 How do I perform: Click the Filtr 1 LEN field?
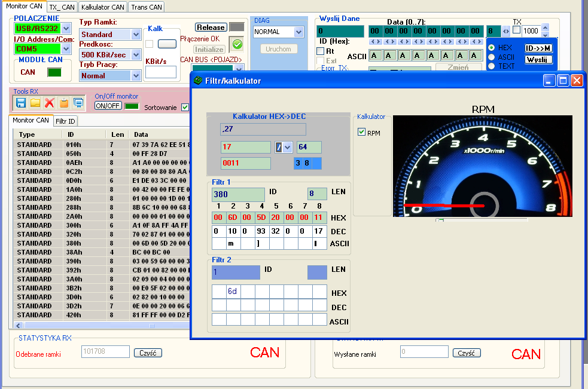(x=317, y=194)
